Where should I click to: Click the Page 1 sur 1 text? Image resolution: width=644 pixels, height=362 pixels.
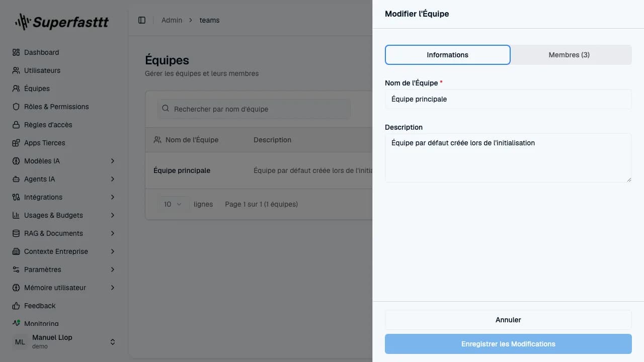click(x=262, y=204)
